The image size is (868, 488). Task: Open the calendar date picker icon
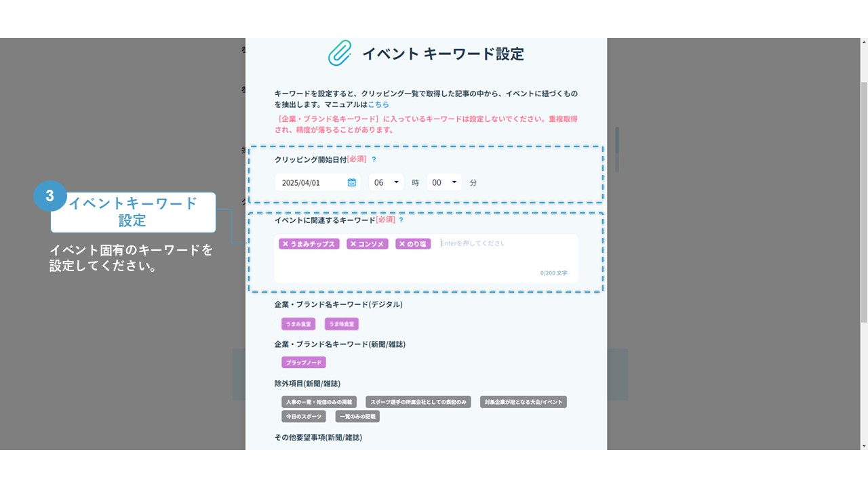tap(351, 182)
